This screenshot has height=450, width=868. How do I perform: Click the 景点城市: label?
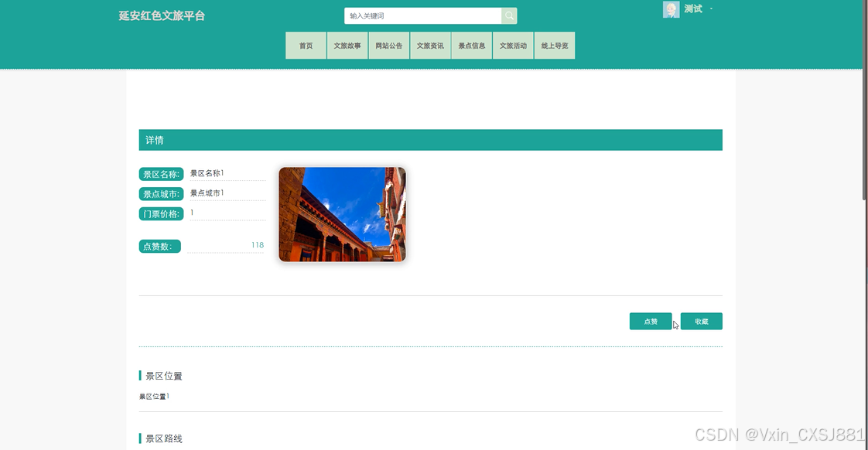[161, 194]
